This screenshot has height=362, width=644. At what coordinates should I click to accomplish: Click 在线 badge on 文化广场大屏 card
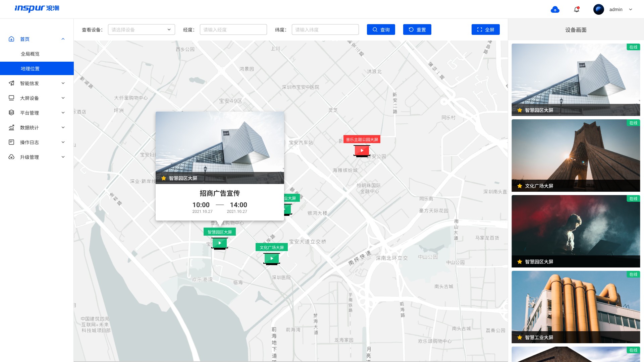click(633, 123)
